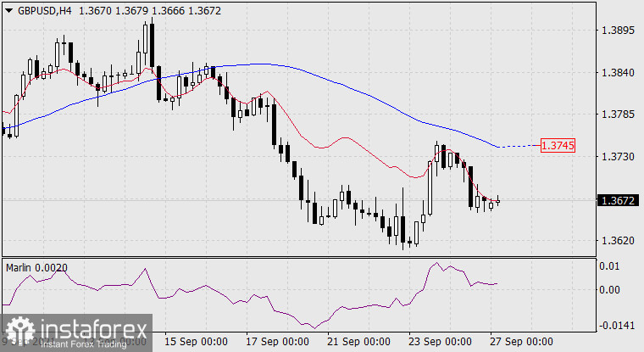Click the 23 Sep 00:00 time label
The image size is (644, 352).
[x=440, y=342]
